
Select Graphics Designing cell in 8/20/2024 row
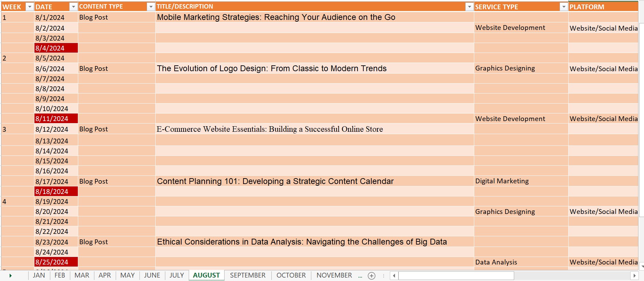(x=521, y=212)
